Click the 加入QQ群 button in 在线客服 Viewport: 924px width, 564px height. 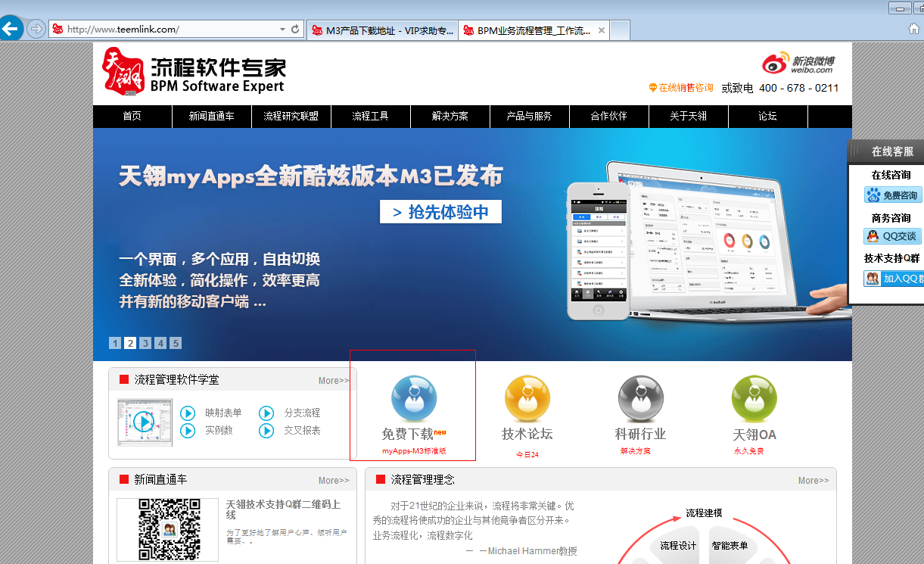click(894, 279)
